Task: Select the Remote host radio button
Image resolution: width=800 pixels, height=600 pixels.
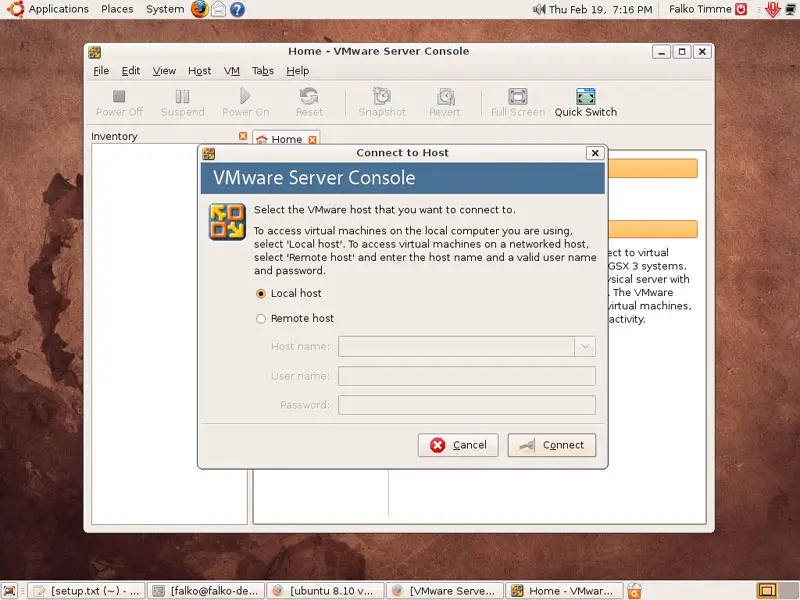Action: [x=261, y=319]
